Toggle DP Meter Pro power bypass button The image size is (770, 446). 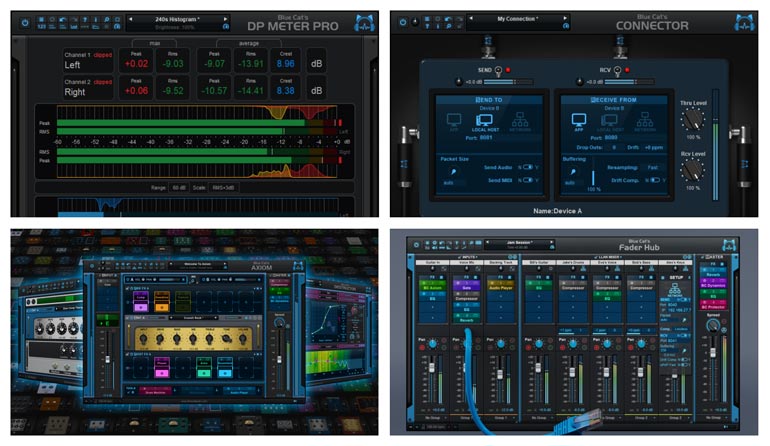click(25, 23)
